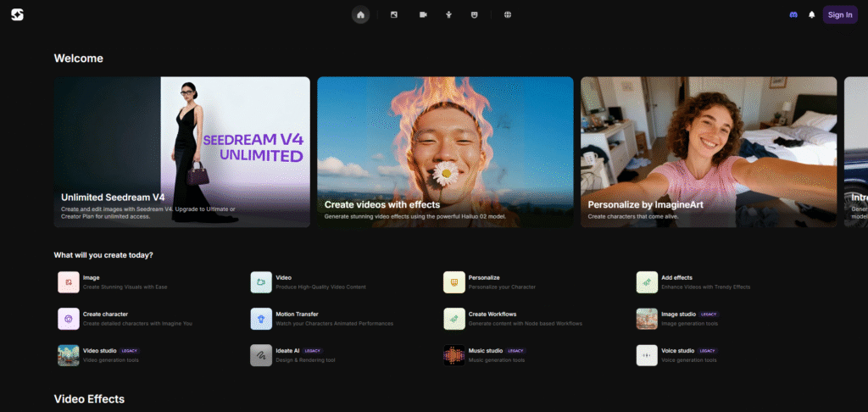Open the Discord community icon
Screen dimensions: 868x412
pyautogui.click(x=793, y=15)
